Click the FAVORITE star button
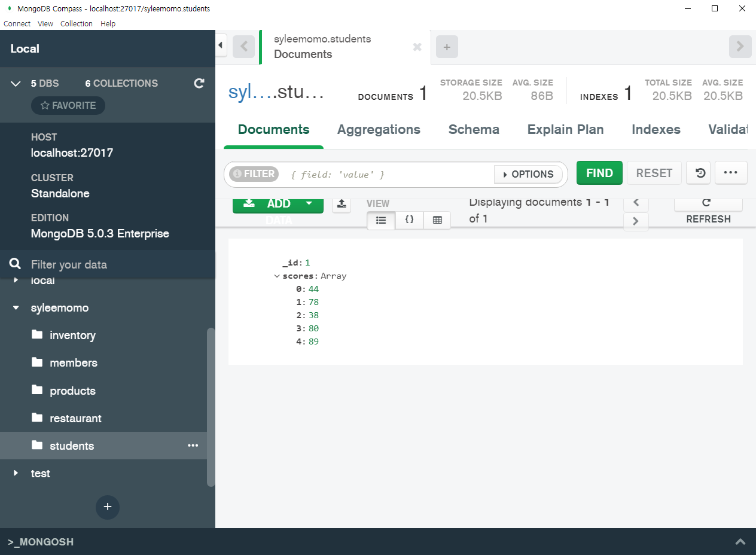Screen dimensions: 756x555 68,105
